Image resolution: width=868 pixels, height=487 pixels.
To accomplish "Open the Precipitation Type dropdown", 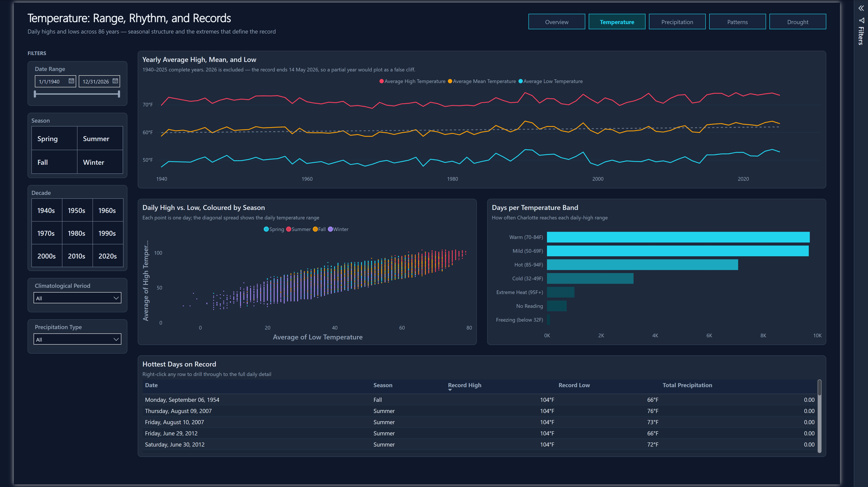I will tap(77, 339).
